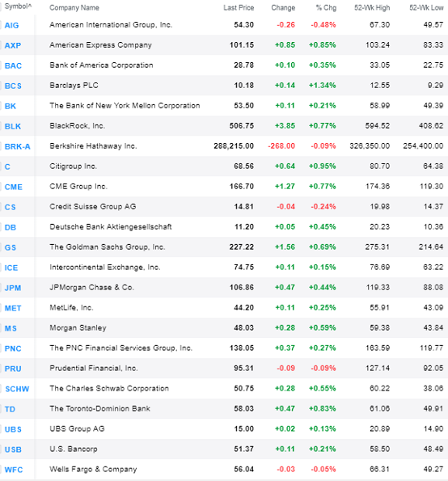Open the SCHW symbol link
This screenshot has height=481, width=448.
pyautogui.click(x=17, y=390)
